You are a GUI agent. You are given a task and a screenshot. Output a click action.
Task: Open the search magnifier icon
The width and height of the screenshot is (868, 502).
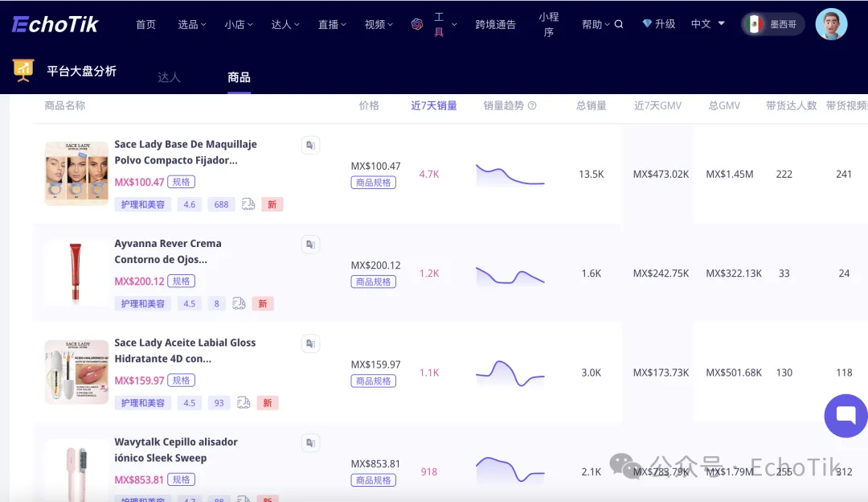coord(619,24)
